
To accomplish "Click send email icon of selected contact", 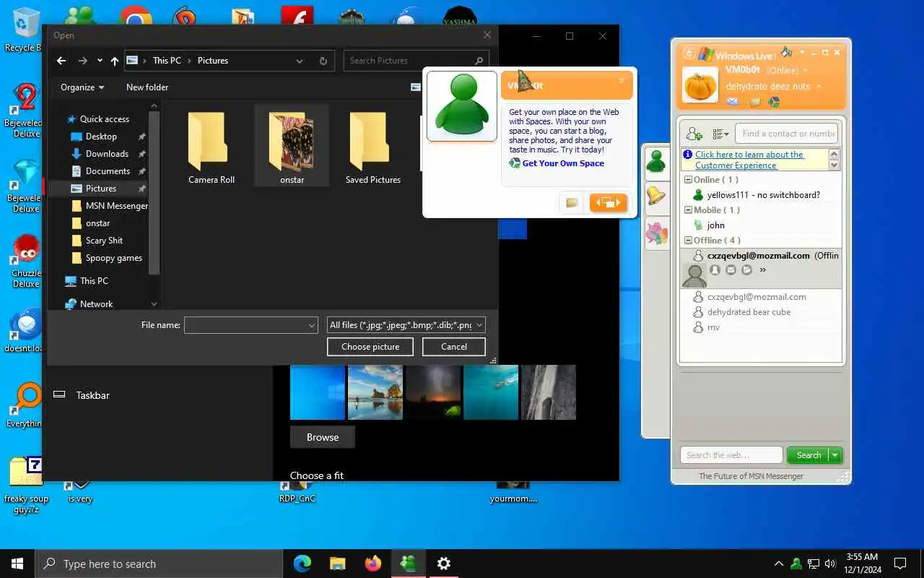I will point(731,270).
